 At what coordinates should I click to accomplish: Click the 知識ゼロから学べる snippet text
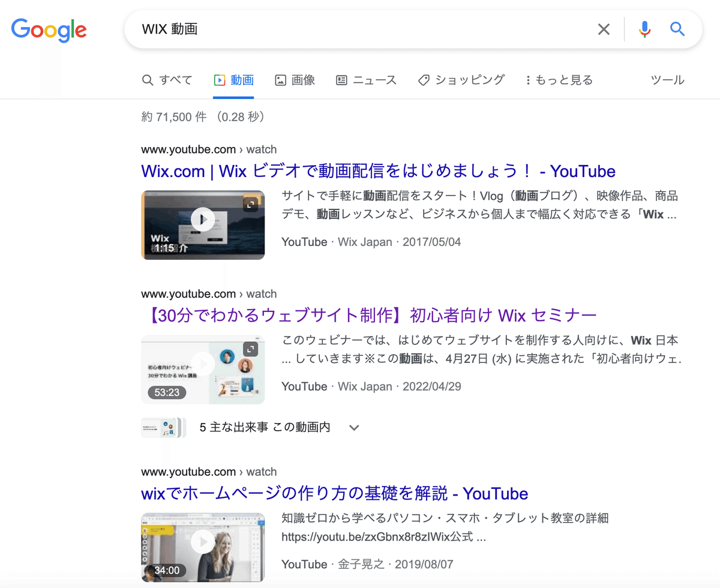(x=445, y=527)
